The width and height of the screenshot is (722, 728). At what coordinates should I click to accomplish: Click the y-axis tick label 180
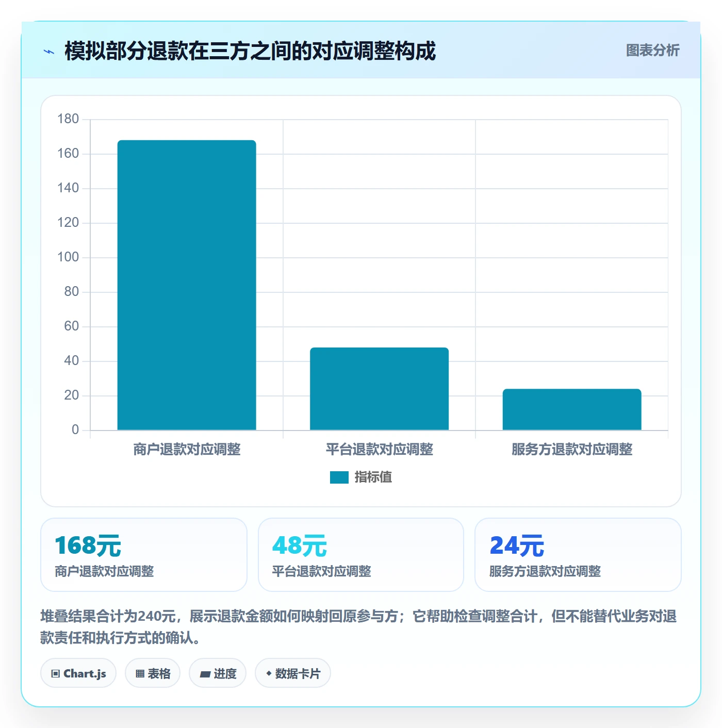coord(68,119)
